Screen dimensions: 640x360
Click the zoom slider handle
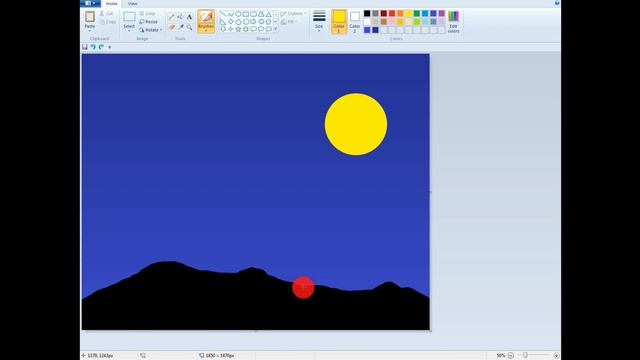point(525,356)
